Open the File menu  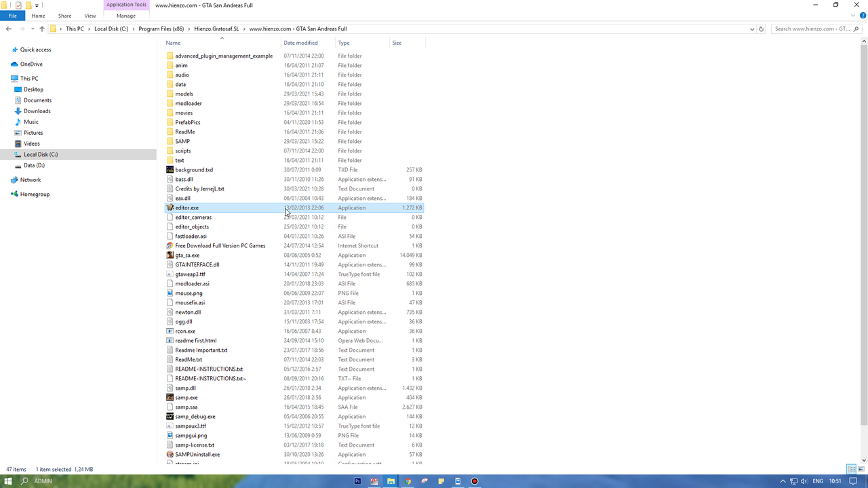pyautogui.click(x=12, y=16)
